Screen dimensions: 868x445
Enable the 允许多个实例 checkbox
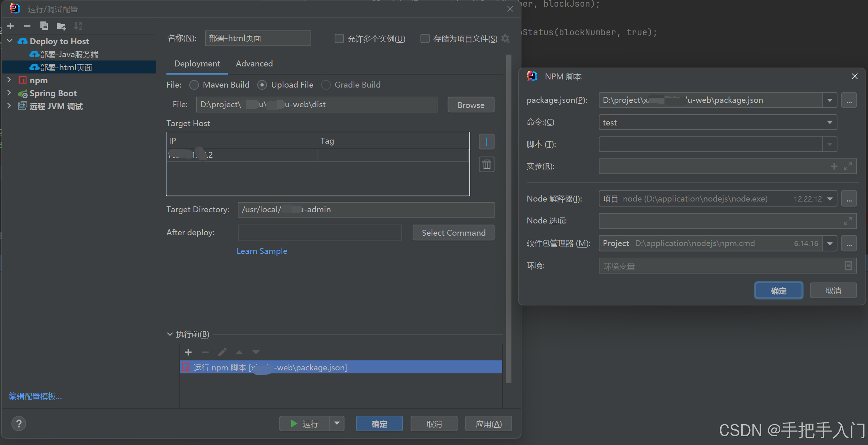339,38
